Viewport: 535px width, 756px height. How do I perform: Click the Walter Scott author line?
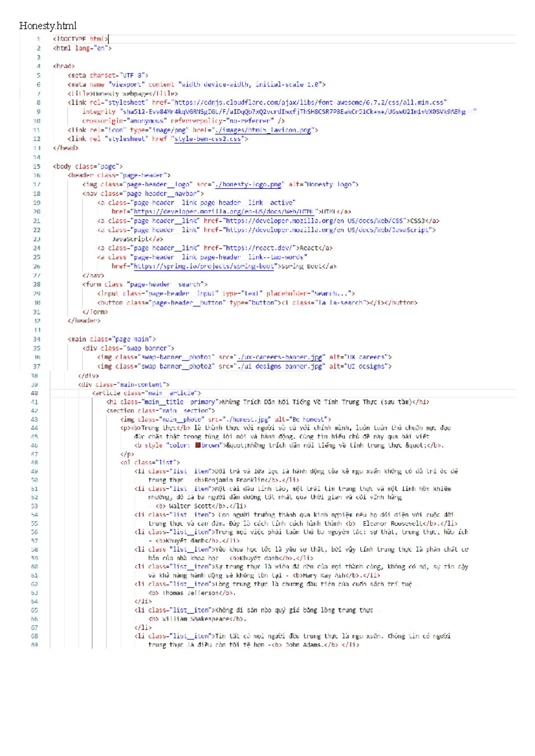point(198,506)
